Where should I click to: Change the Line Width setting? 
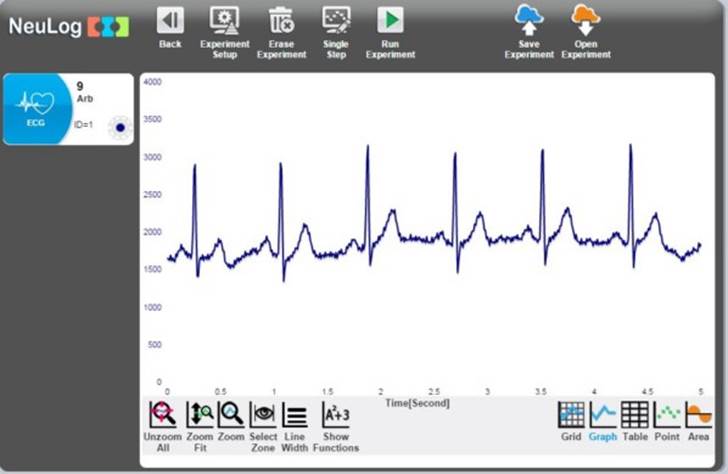pos(295,415)
